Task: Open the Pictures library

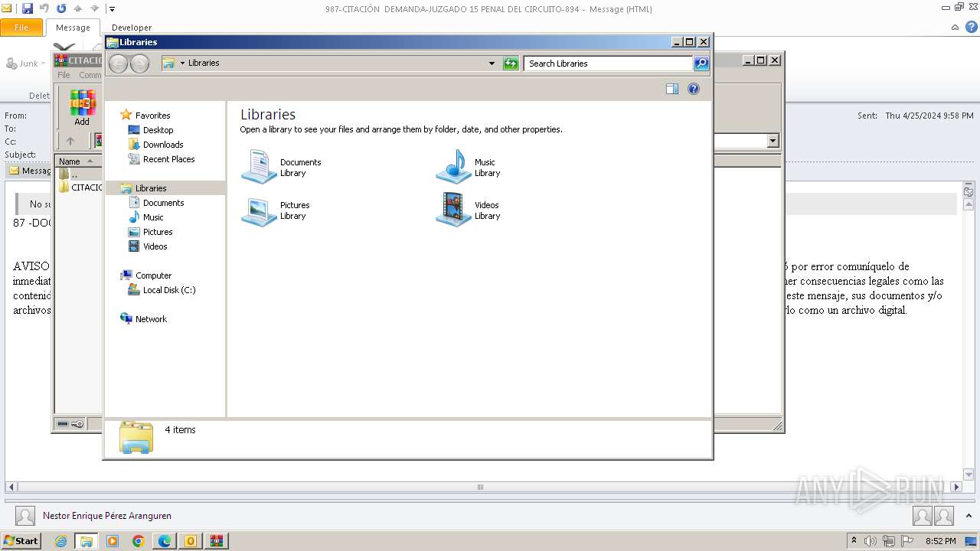Action: [x=276, y=210]
